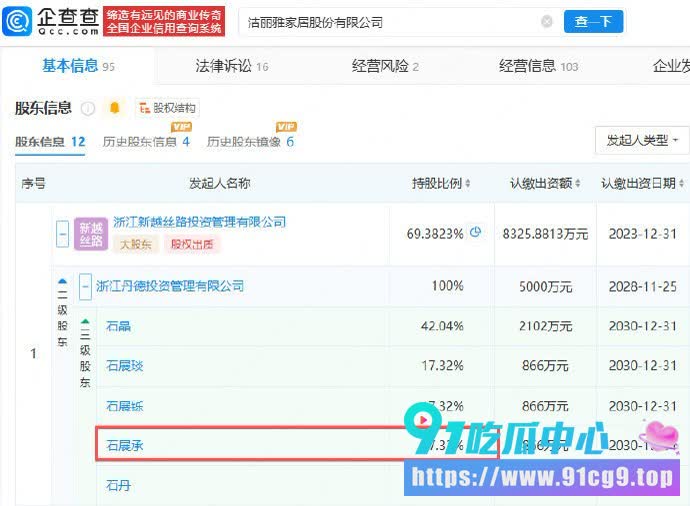The image size is (690, 506).
Task: Click the 新越丝路 purple company logo
Action: [91, 234]
